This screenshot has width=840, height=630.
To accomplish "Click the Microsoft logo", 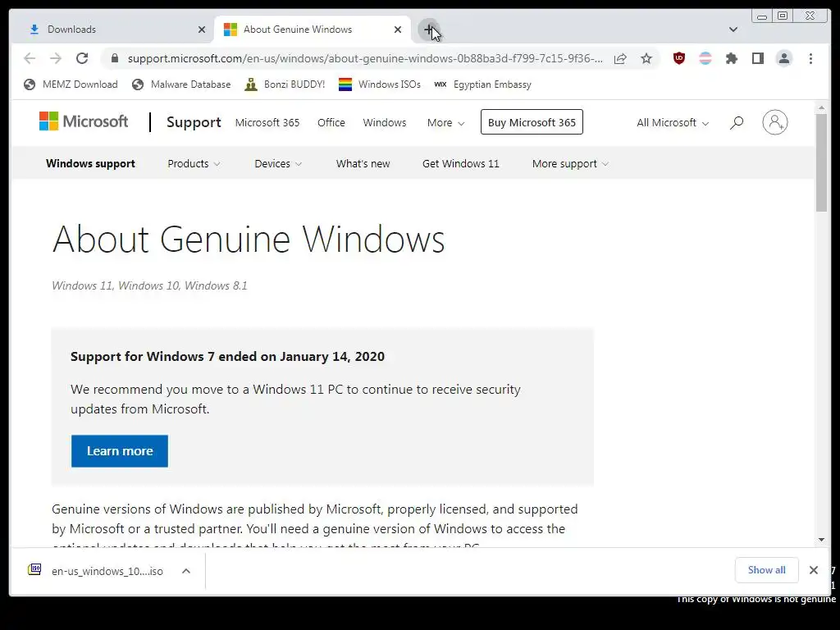I will pyautogui.click(x=84, y=121).
